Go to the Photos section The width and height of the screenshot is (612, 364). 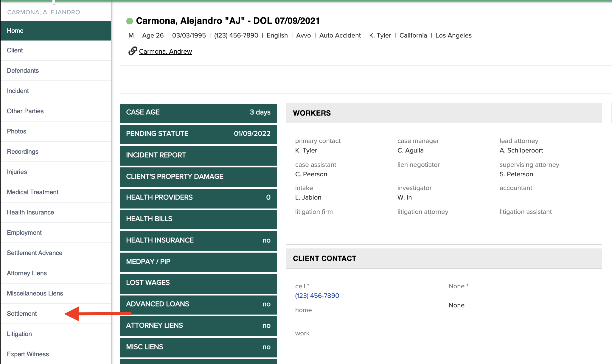point(16,131)
